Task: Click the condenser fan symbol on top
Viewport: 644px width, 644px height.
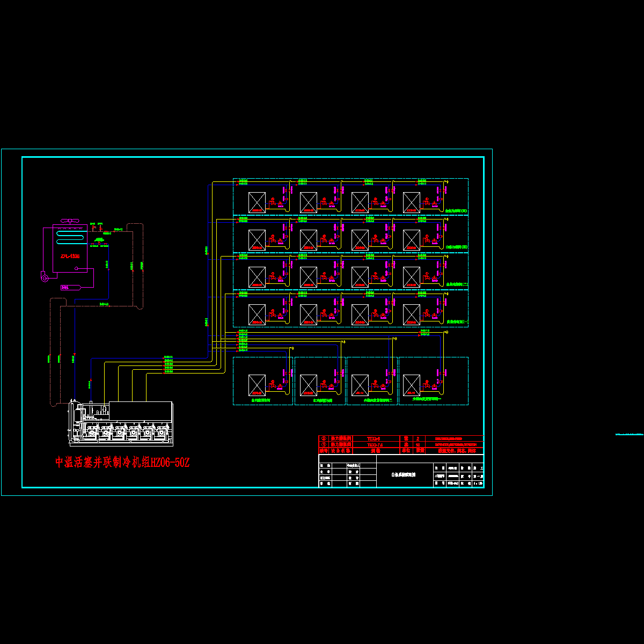Action: click(x=70, y=220)
